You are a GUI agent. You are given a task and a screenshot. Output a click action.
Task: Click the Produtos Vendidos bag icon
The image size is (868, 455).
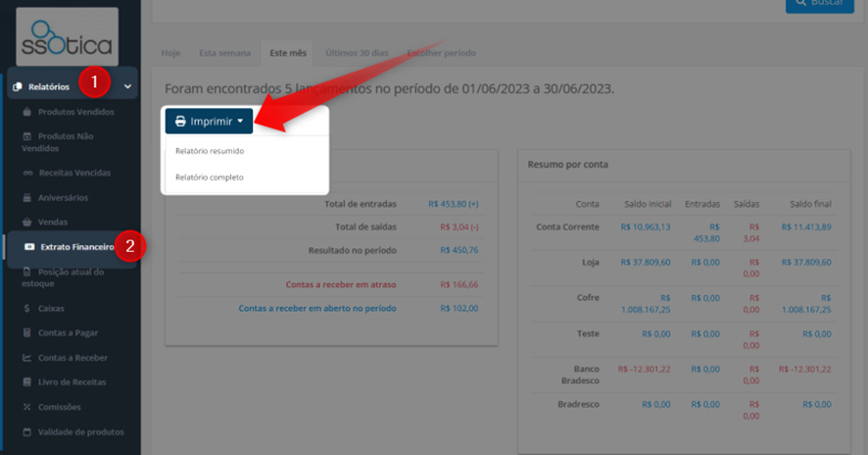coord(26,112)
